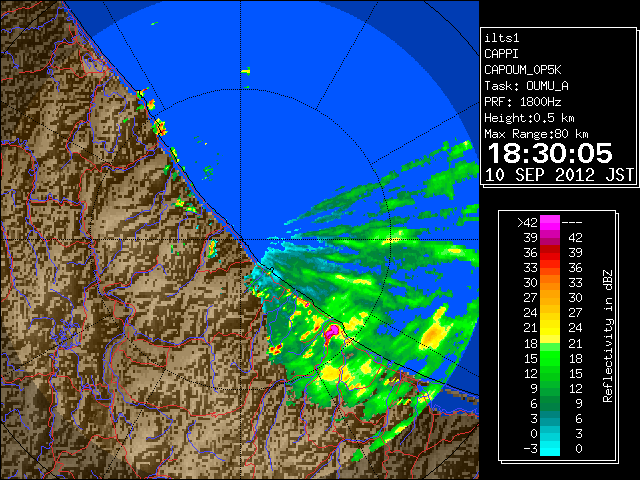The width and height of the screenshot is (640, 480).
Task: Click the 18:30:05 timestamp
Action: pos(550,153)
